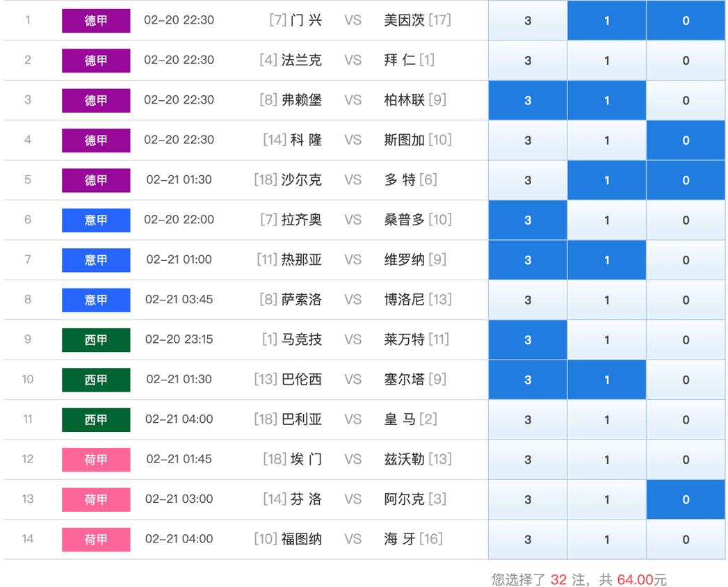
Task: Select win (3) for 福图纳 vs 海牙
Action: [x=528, y=540]
